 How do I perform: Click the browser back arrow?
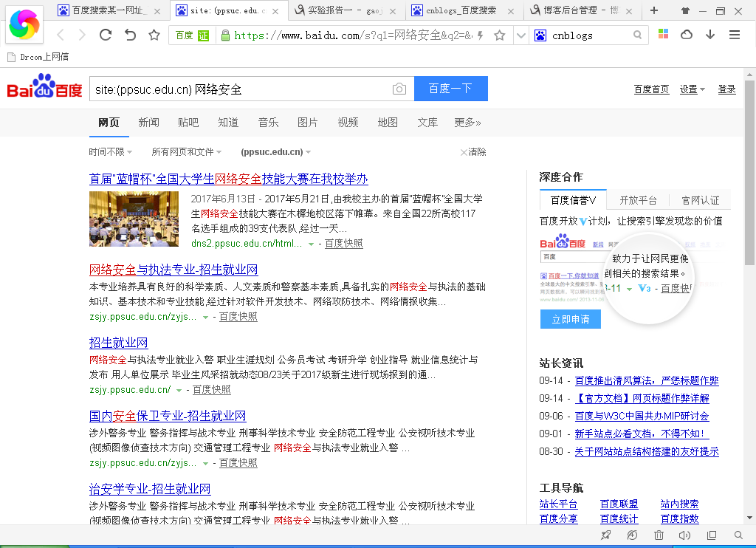[61, 35]
